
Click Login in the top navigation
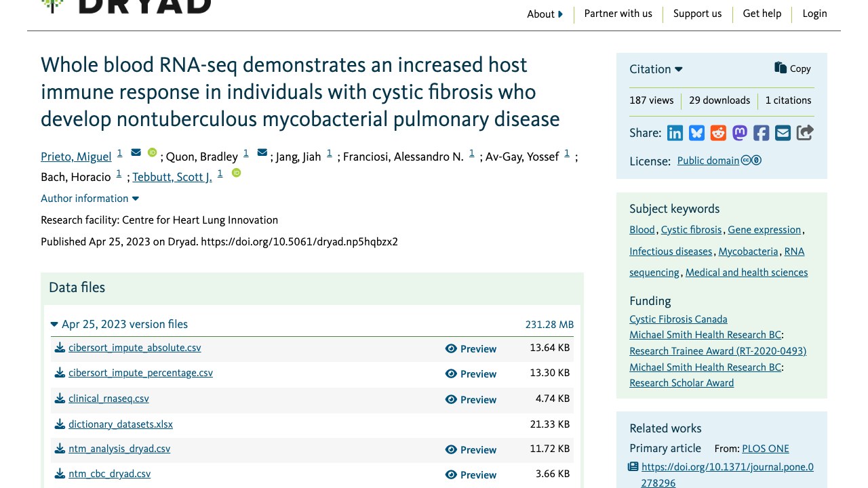coord(814,14)
